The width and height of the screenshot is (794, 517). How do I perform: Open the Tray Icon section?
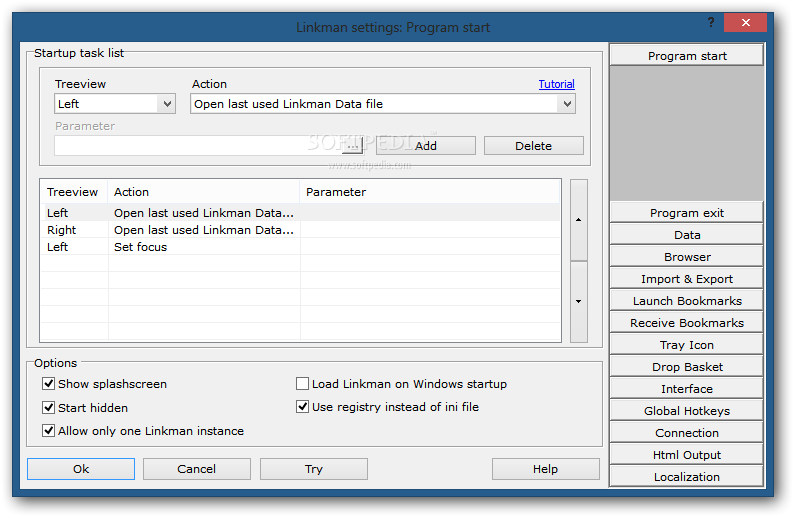click(687, 345)
